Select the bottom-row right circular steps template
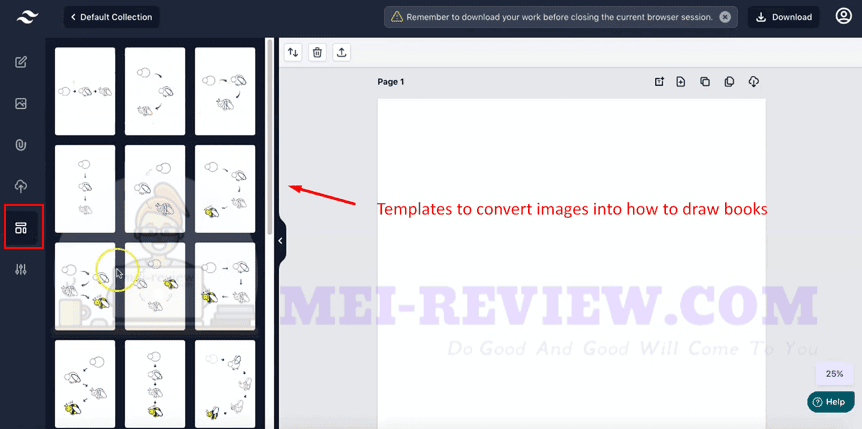 point(225,384)
